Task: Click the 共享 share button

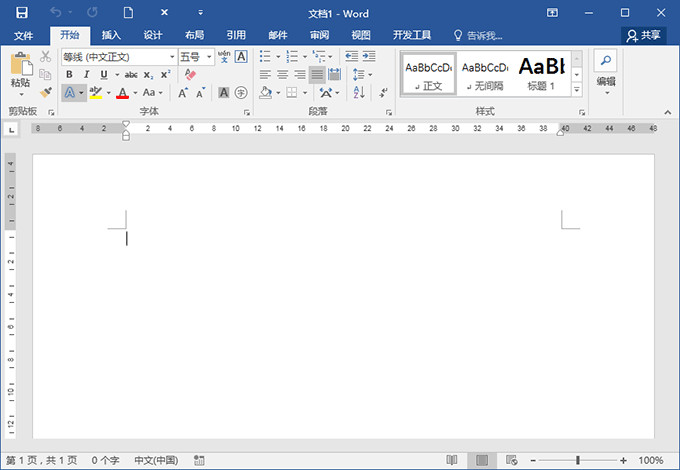Action: [x=645, y=35]
